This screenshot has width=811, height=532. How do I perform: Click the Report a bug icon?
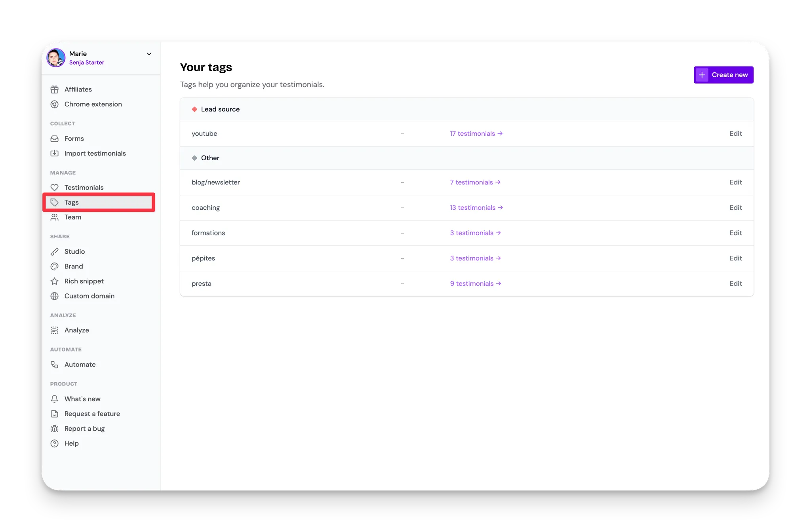[x=55, y=429]
